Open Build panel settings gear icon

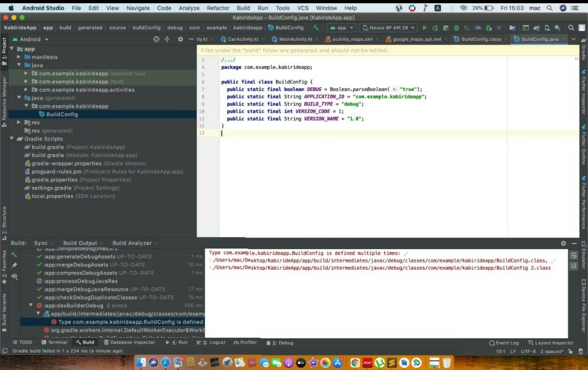tap(563, 243)
